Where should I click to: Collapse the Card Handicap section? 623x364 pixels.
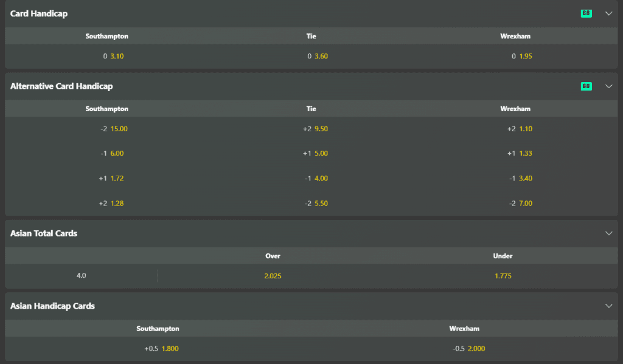[x=608, y=13]
